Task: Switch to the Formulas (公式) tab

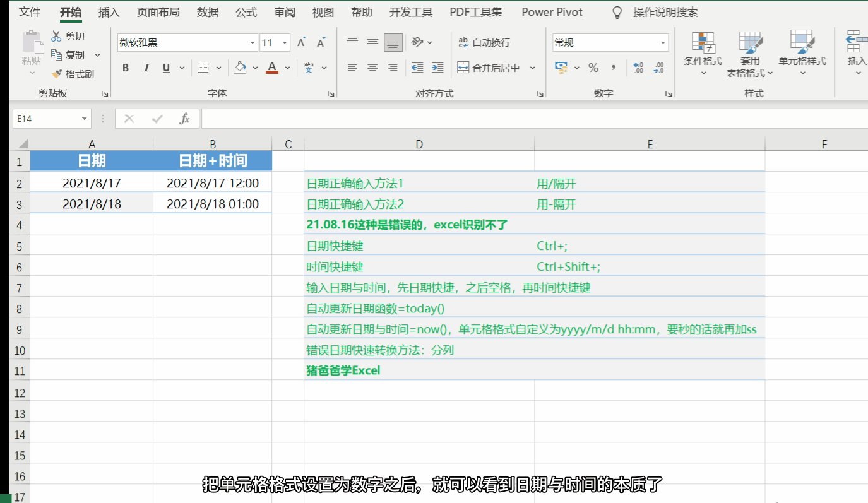Action: (x=246, y=12)
